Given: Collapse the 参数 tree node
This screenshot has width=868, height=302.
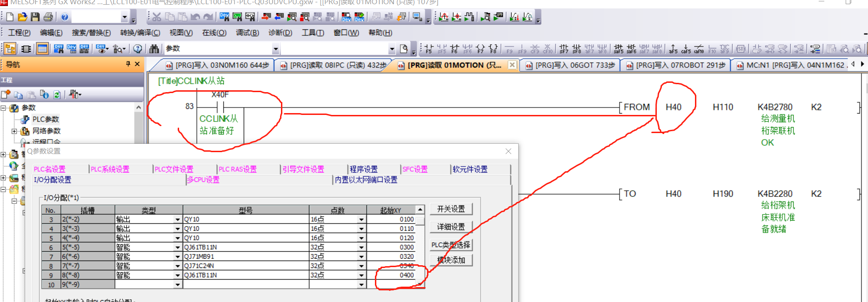Looking at the screenshot, I should click(x=4, y=108).
